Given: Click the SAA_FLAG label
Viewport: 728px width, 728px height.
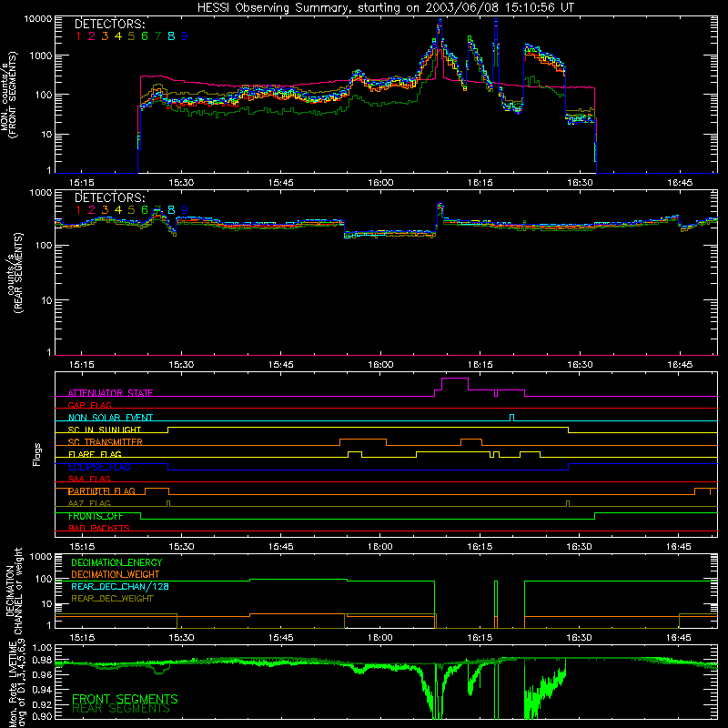Looking at the screenshot, I should 89,480.
